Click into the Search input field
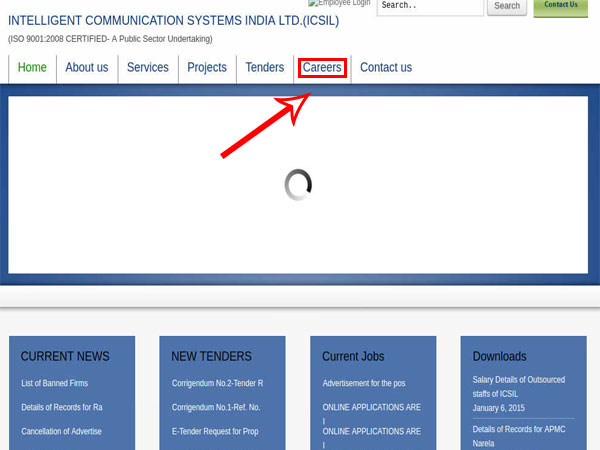This screenshot has width=600, height=450. pyautogui.click(x=430, y=7)
